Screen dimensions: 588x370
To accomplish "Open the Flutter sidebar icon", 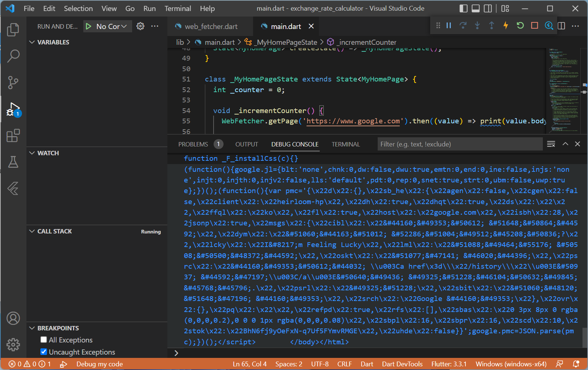I will tap(13, 188).
